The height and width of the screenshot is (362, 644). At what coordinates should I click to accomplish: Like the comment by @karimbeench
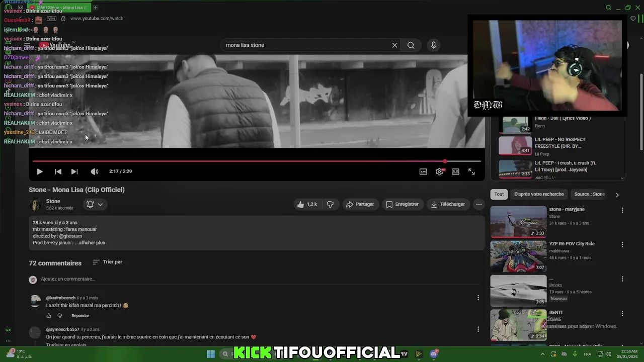[49, 316]
